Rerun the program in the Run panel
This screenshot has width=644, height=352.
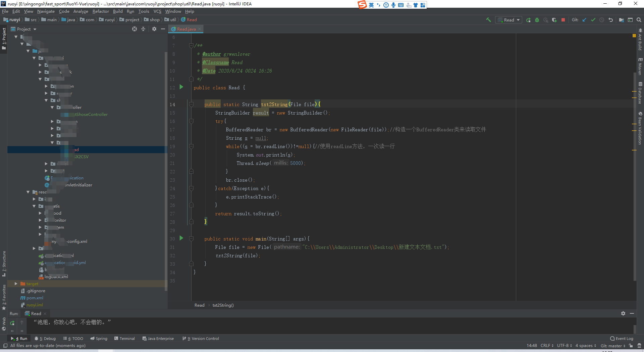click(x=12, y=323)
